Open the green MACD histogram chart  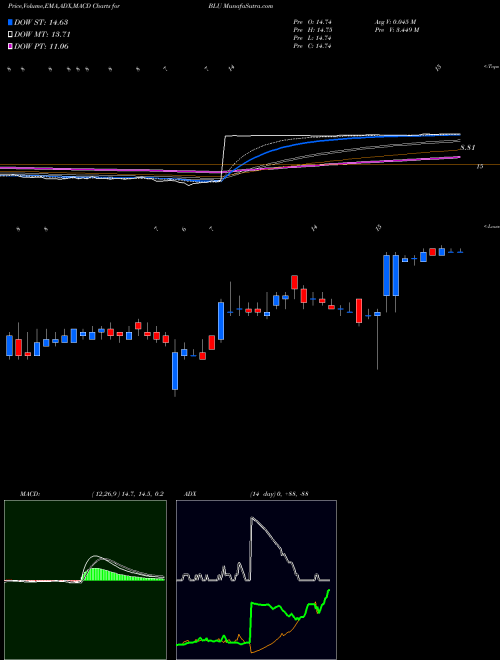[x=85, y=580]
